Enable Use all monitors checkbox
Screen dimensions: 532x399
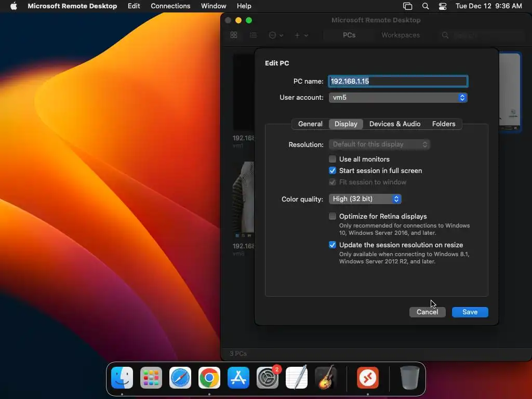pyautogui.click(x=332, y=159)
